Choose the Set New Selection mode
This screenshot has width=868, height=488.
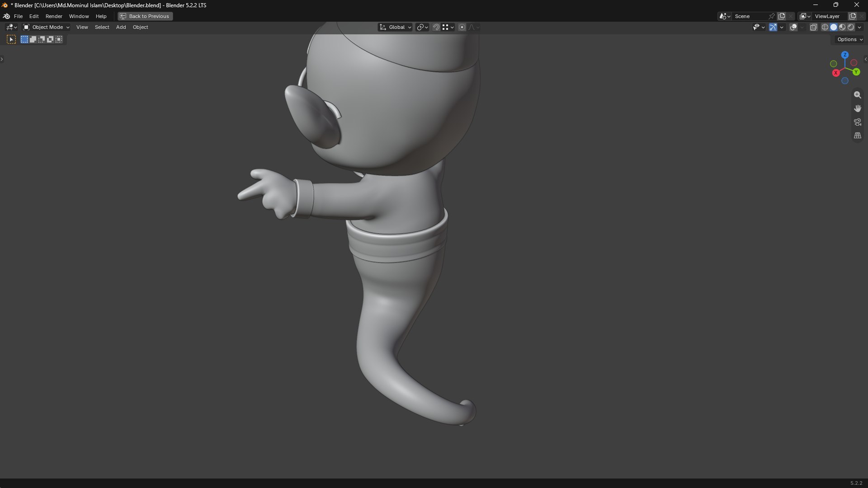click(24, 39)
